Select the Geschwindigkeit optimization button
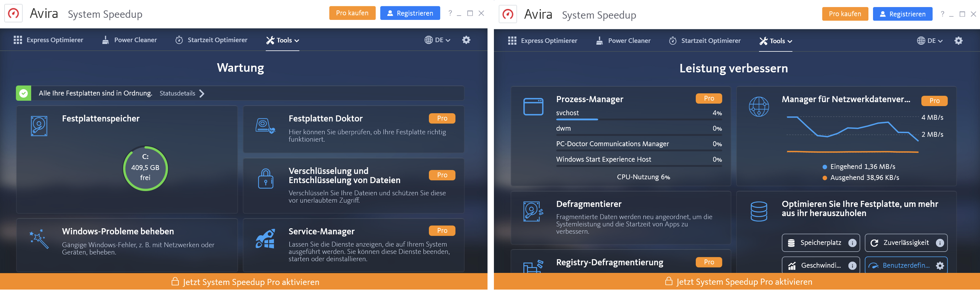The width and height of the screenshot is (980, 291). point(820,265)
